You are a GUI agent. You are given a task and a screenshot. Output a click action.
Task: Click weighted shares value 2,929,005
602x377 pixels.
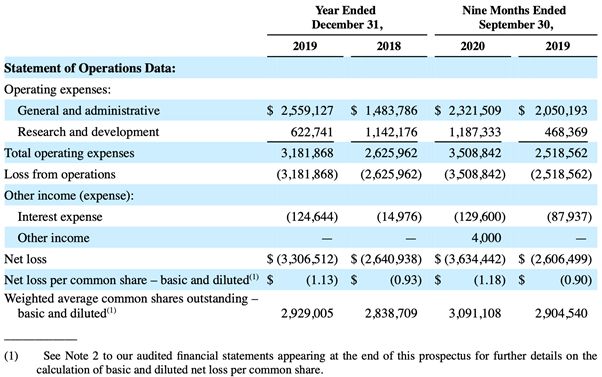(307, 313)
